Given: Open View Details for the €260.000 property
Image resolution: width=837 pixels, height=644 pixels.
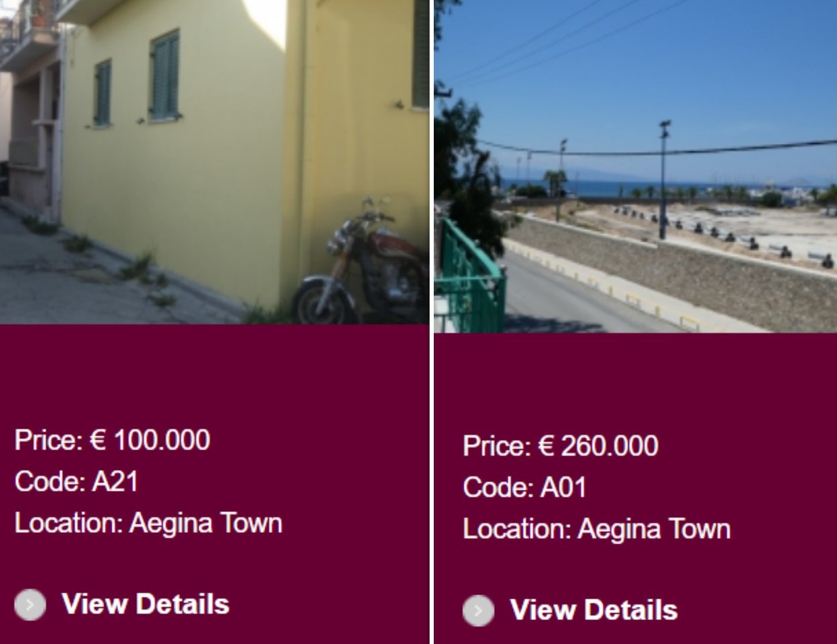Looking at the screenshot, I should click(x=594, y=610).
